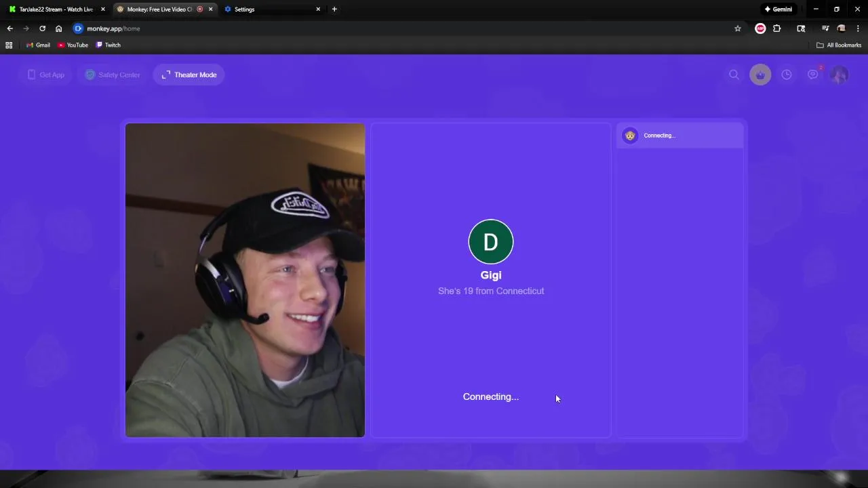Open the apps grid in bookmarks bar
Screen dimensions: 868x488
pos(9,45)
